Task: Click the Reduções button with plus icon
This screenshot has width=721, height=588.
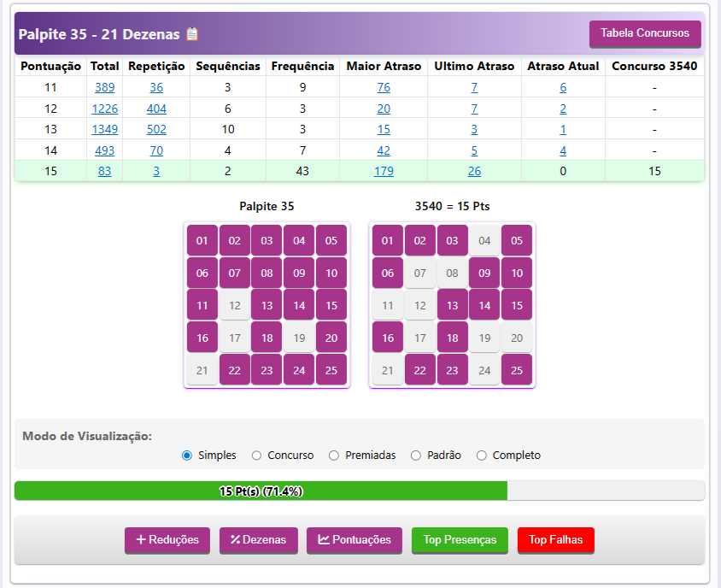Action: point(167,540)
